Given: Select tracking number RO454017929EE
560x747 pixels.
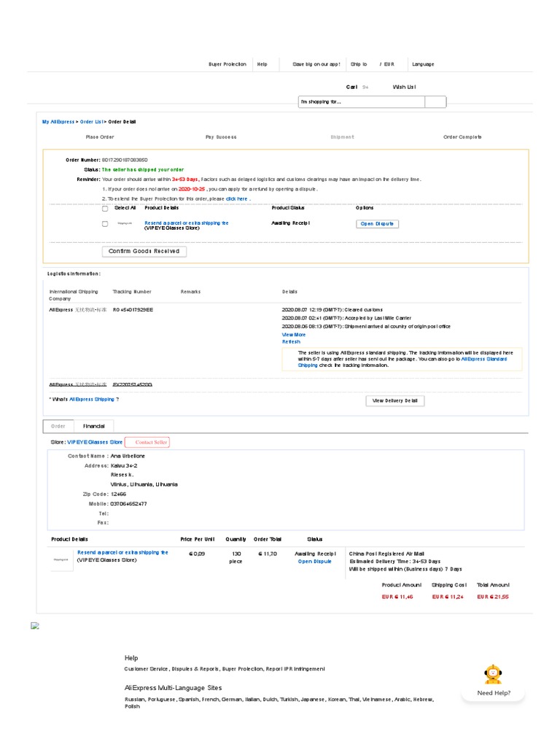Looking at the screenshot, I should 133,310.
